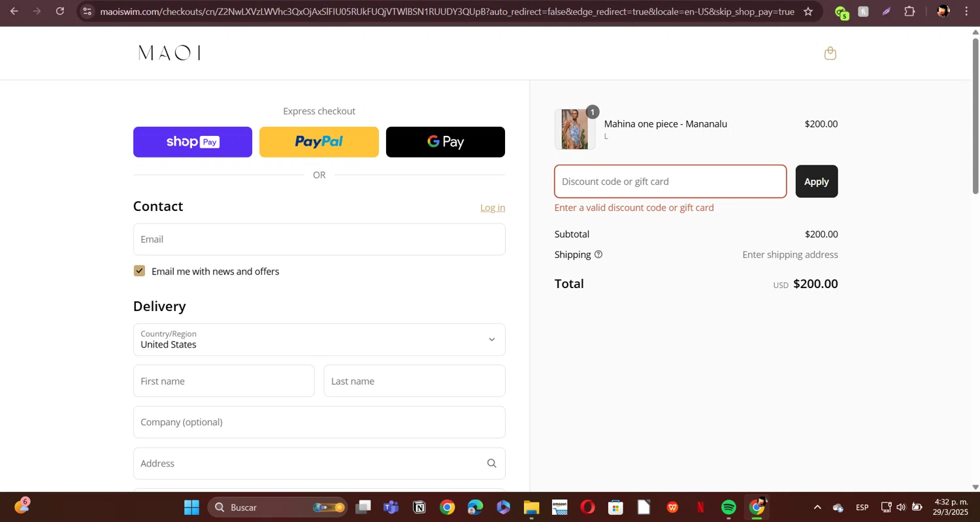
Task: Open the Chrome three-dot menu
Action: tap(966, 11)
